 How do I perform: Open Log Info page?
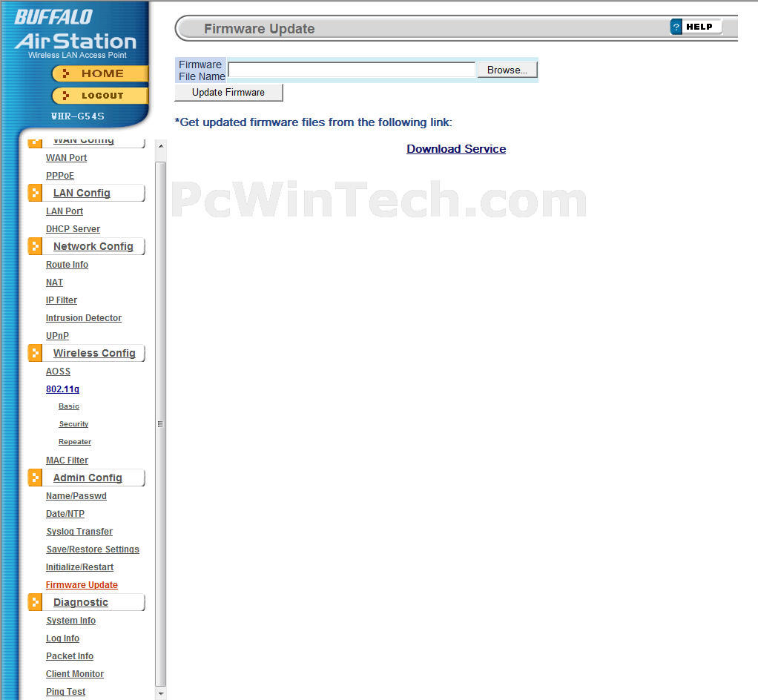62,638
